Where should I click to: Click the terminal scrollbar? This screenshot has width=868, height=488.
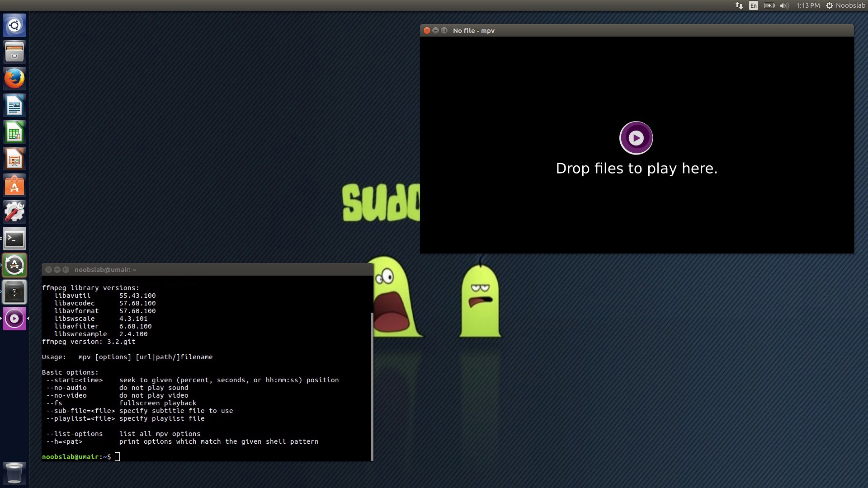(372, 386)
